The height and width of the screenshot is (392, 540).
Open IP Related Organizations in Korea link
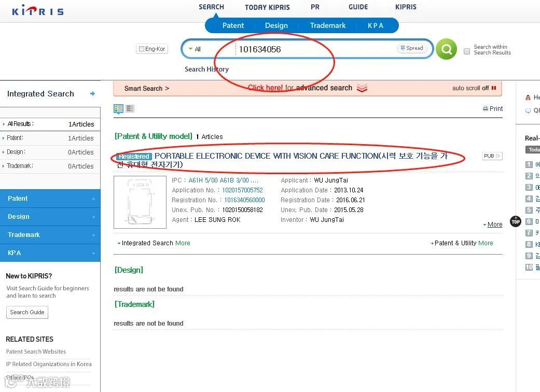(x=49, y=364)
